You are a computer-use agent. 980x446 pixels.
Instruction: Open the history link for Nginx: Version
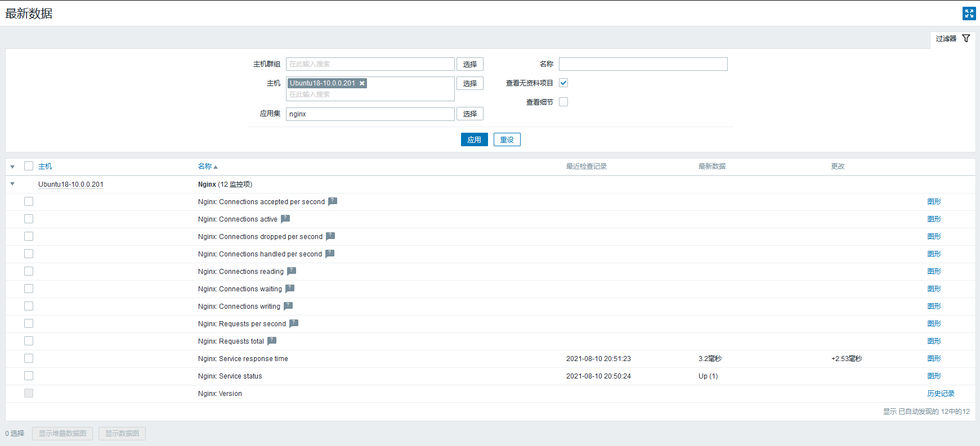941,394
